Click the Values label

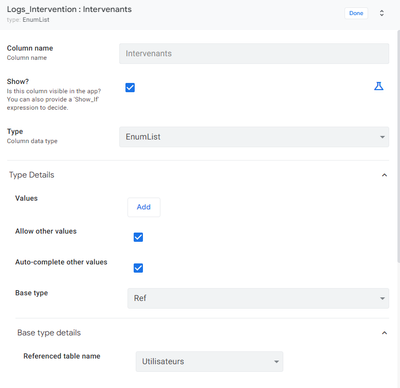pyautogui.click(x=26, y=198)
